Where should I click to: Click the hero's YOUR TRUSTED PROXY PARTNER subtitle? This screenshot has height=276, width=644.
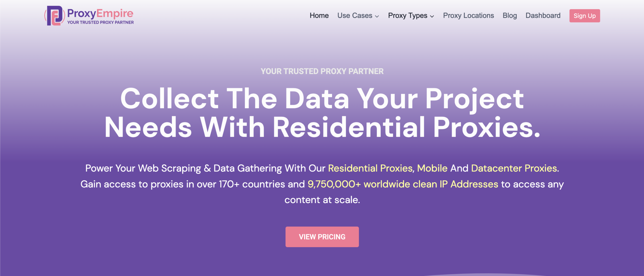[322, 71]
